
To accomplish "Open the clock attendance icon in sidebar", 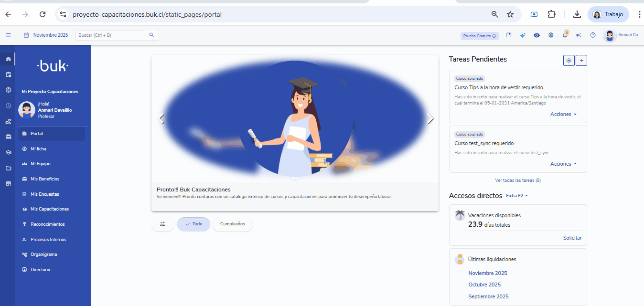I will coord(8,106).
